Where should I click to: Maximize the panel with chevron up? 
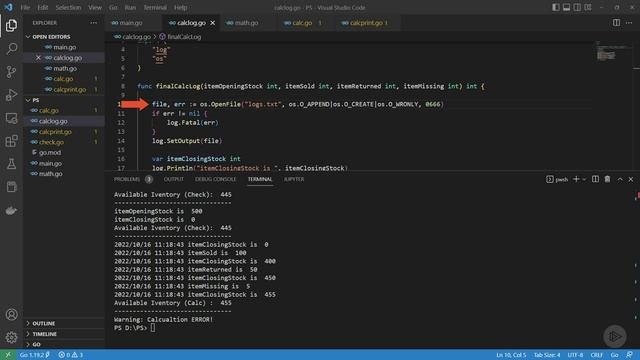(620, 179)
